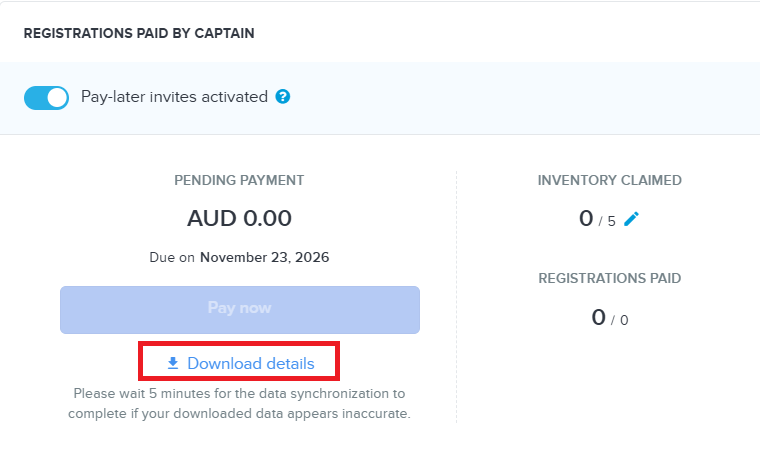Select the 'Pay-later invites activated' label

[174, 97]
